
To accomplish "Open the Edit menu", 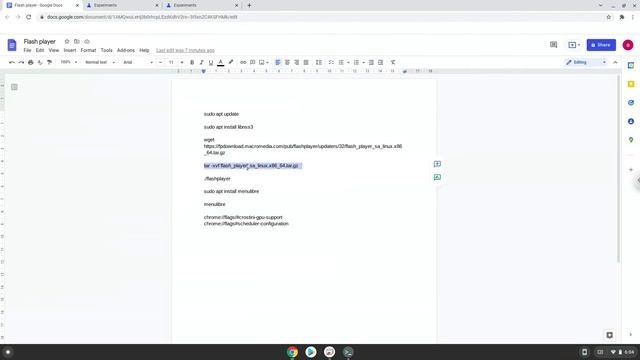I will click(x=40, y=50).
